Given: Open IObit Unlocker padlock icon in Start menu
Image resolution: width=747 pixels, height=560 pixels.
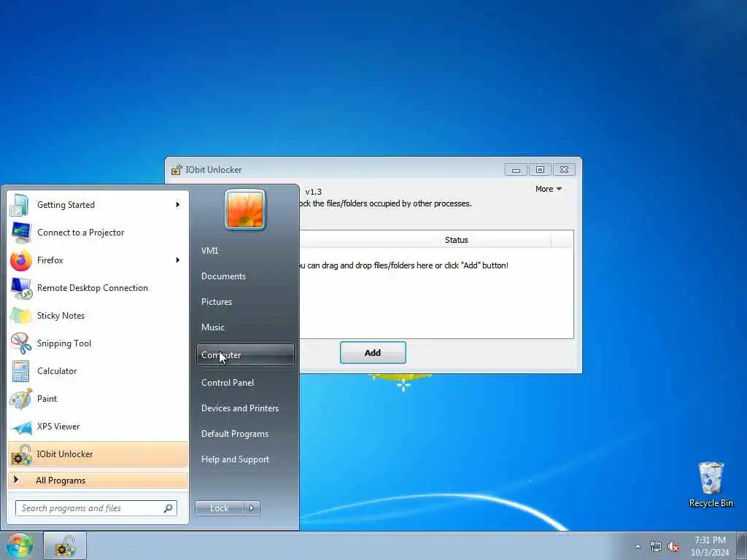Looking at the screenshot, I should [x=20, y=454].
